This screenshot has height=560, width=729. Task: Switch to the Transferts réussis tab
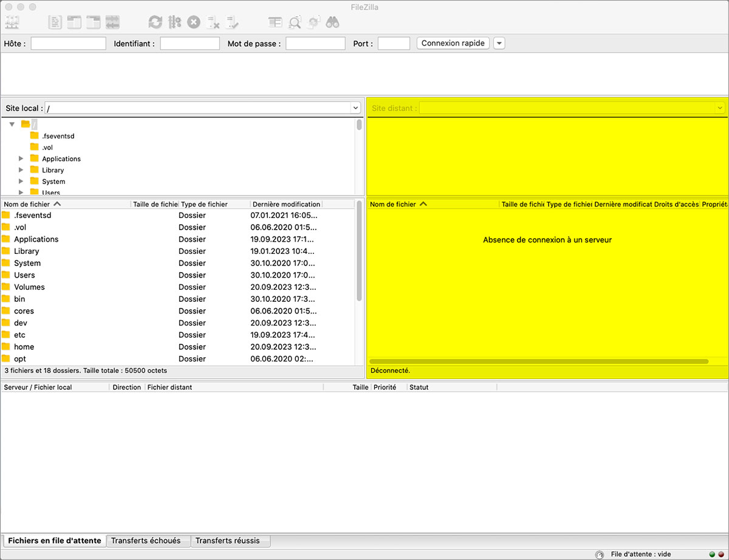click(x=227, y=541)
